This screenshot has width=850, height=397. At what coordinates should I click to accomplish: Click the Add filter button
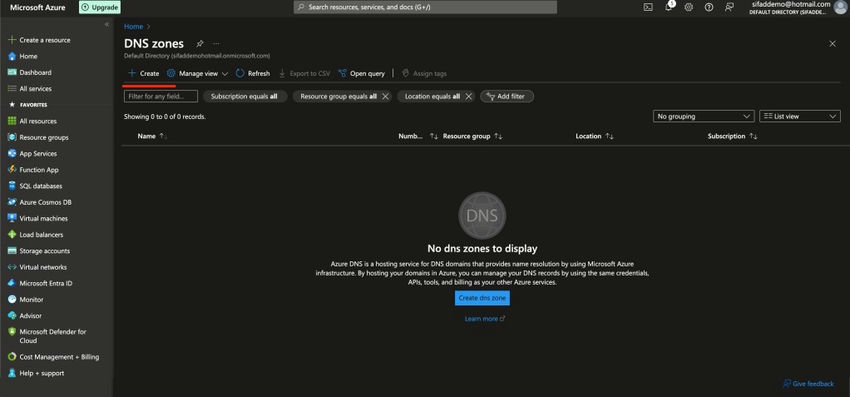506,96
